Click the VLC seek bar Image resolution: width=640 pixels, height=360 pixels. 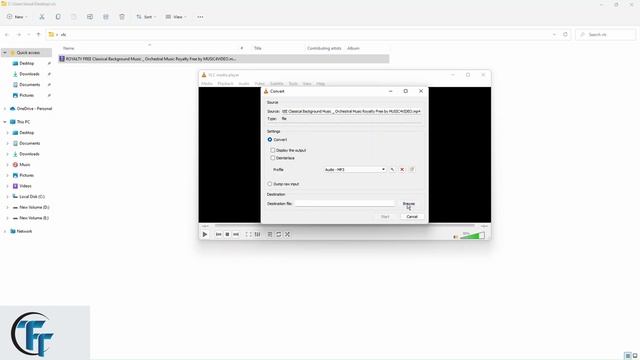pos(344,226)
